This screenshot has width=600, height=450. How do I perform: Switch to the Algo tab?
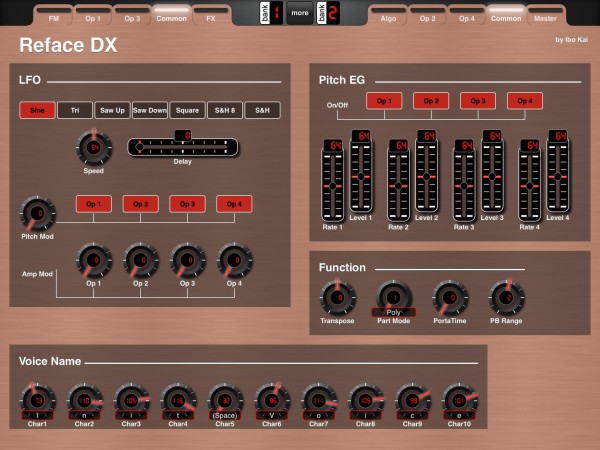point(388,16)
